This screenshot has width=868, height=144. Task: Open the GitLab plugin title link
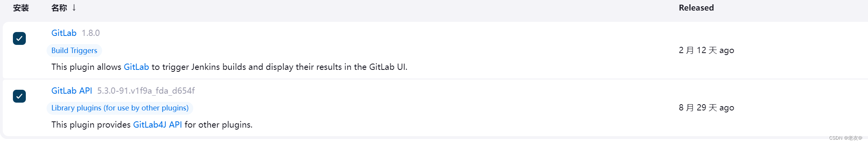(64, 33)
